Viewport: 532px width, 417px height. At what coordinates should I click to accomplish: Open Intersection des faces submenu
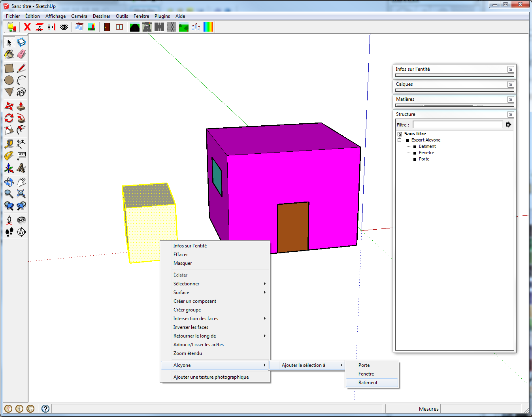(x=215, y=319)
